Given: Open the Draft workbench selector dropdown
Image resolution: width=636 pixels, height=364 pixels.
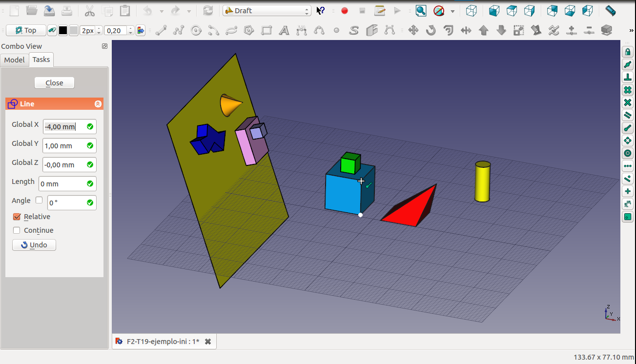Looking at the screenshot, I should point(267,10).
